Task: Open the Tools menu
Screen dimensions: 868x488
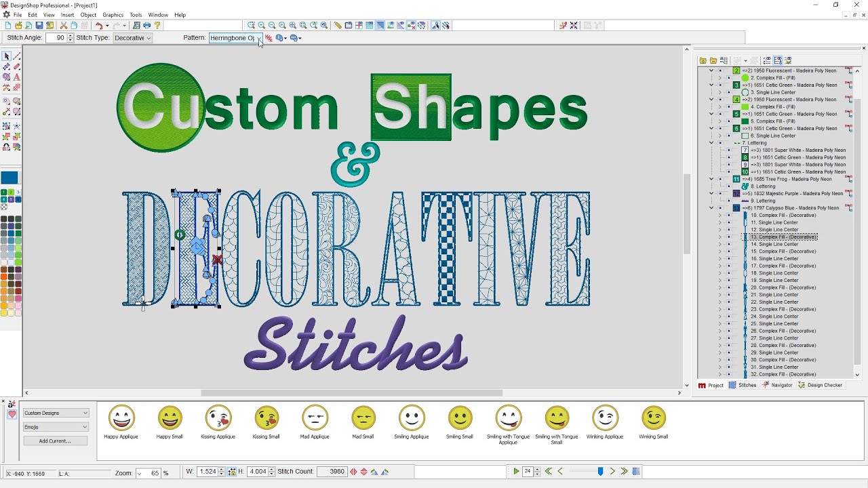Action: click(x=136, y=14)
